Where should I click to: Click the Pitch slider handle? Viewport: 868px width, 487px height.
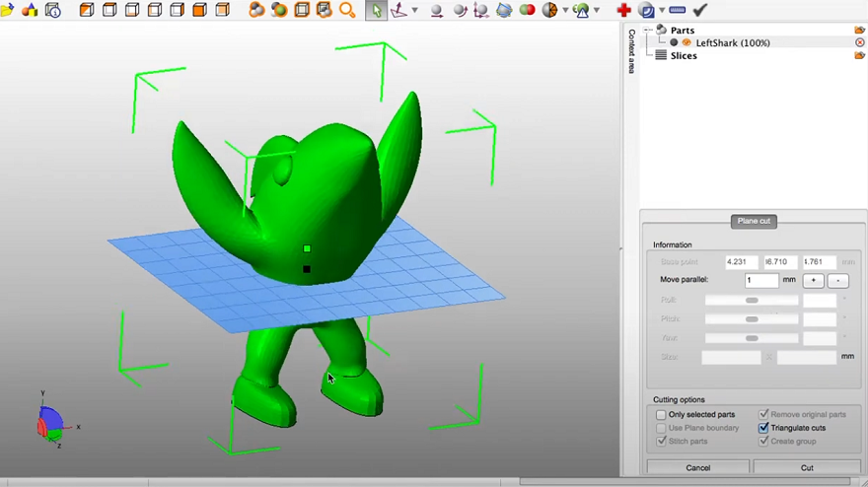point(752,319)
